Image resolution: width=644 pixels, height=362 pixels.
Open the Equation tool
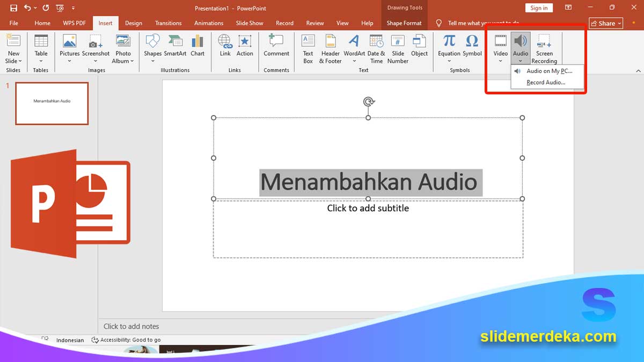point(449,49)
